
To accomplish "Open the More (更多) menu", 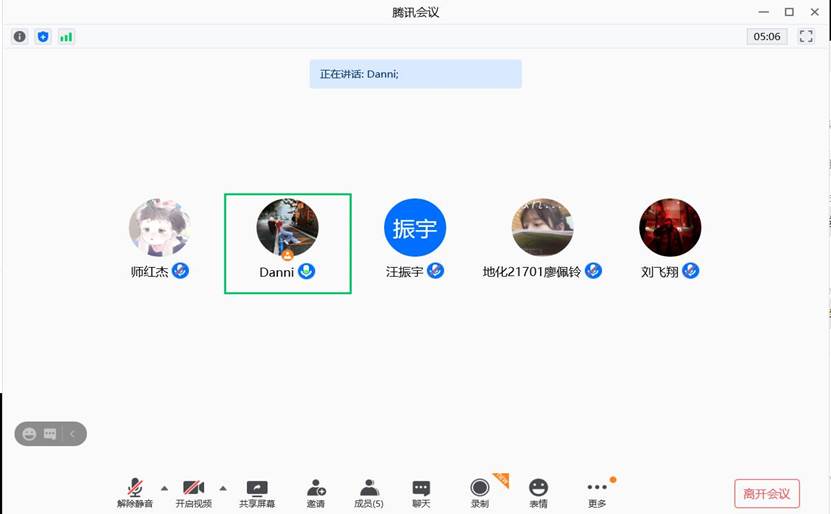I will [597, 491].
